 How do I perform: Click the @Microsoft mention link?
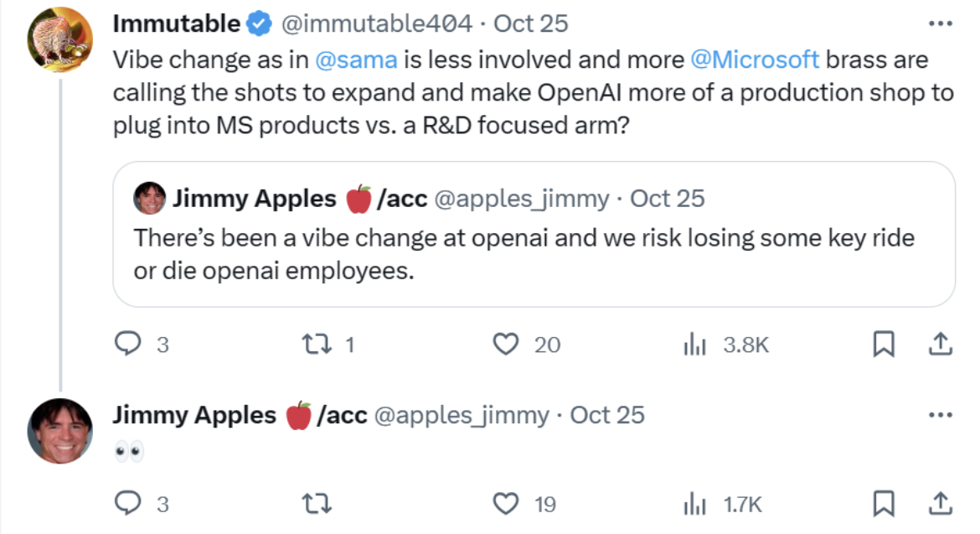pos(755,60)
